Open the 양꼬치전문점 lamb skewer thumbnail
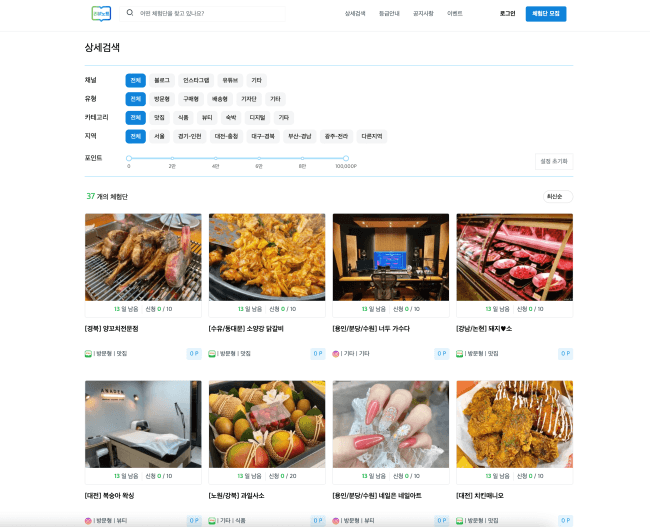 [143, 257]
